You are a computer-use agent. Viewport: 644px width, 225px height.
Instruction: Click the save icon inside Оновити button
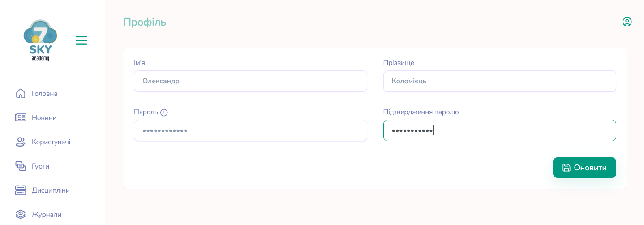coord(567,168)
